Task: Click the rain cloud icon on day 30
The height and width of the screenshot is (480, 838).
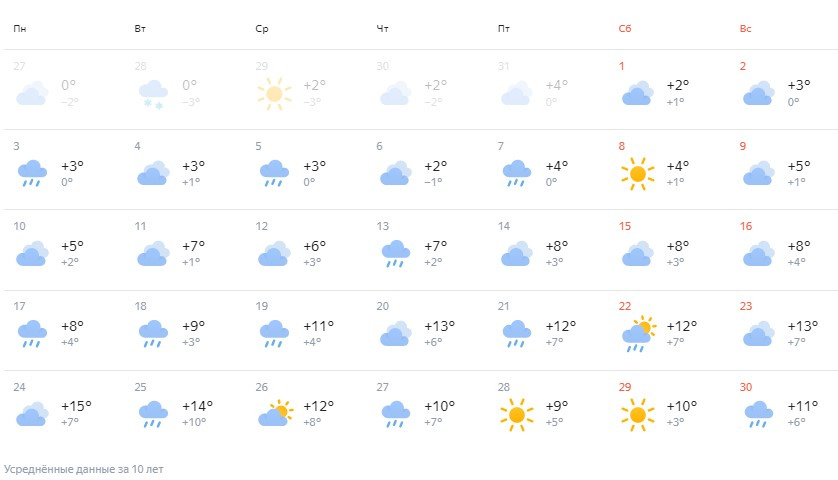Action: (x=758, y=415)
